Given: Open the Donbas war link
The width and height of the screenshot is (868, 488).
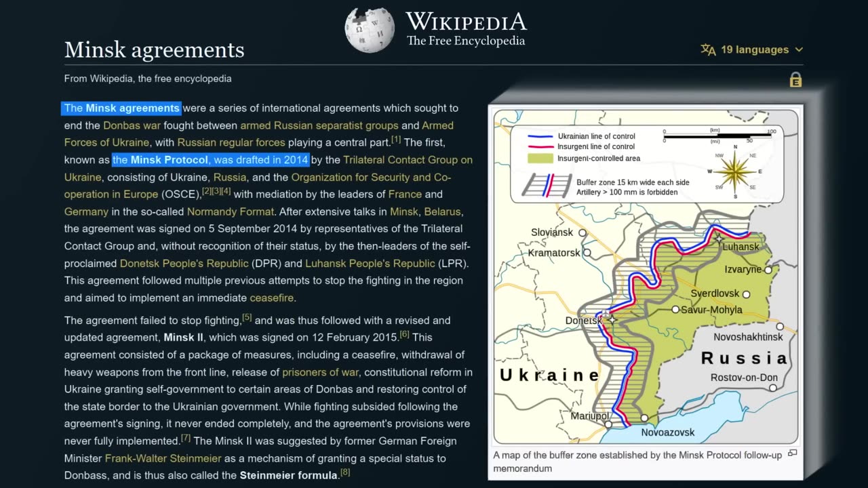Looking at the screenshot, I should (x=132, y=125).
